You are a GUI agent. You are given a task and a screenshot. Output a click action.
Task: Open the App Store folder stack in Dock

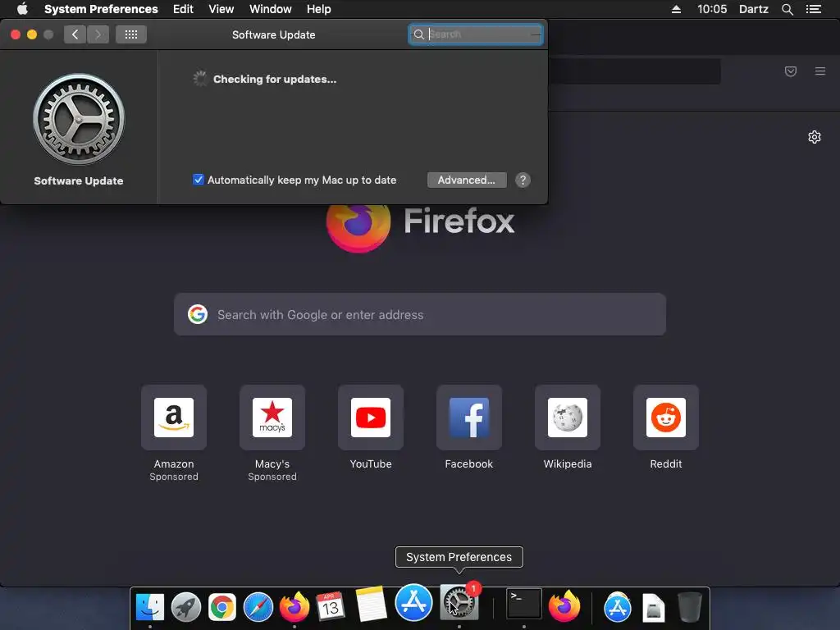click(617, 607)
